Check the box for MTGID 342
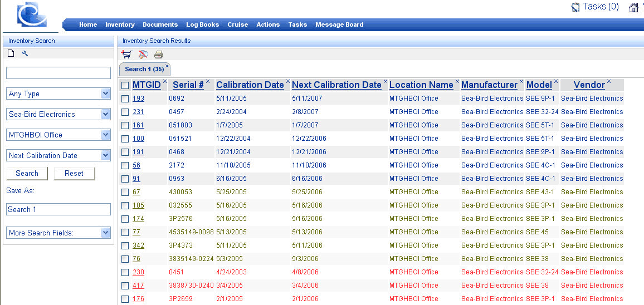The image size is (644, 305). (x=125, y=245)
